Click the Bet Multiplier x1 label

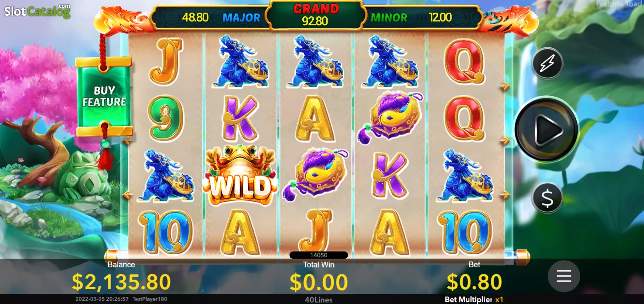tap(474, 300)
